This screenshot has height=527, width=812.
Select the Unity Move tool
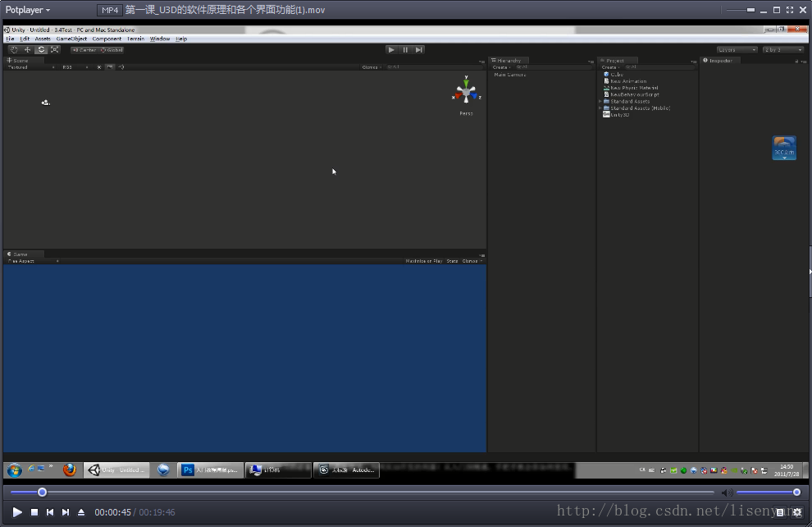point(27,50)
